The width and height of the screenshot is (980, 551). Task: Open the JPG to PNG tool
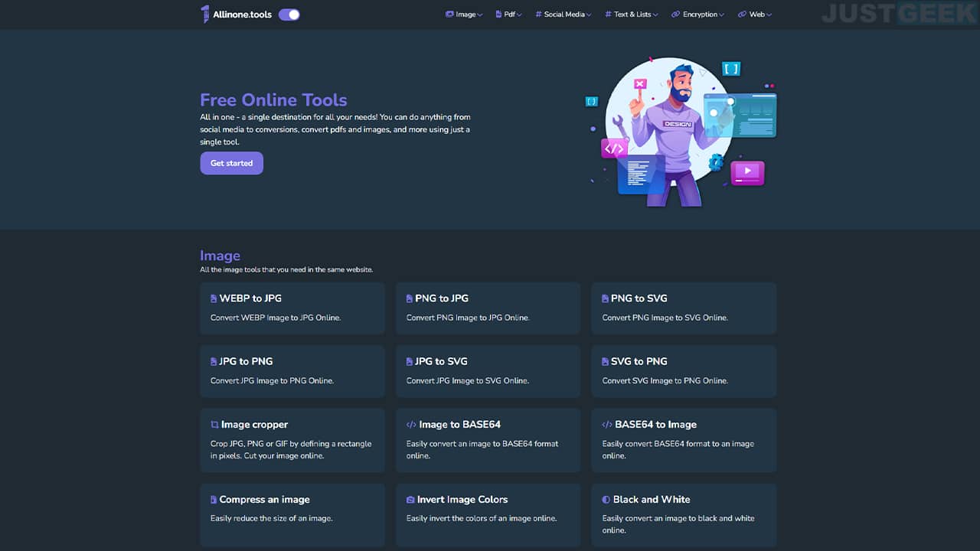point(292,371)
